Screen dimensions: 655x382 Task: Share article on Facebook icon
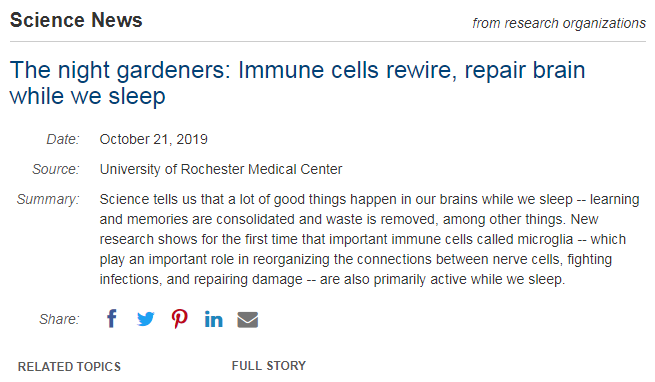(112, 319)
